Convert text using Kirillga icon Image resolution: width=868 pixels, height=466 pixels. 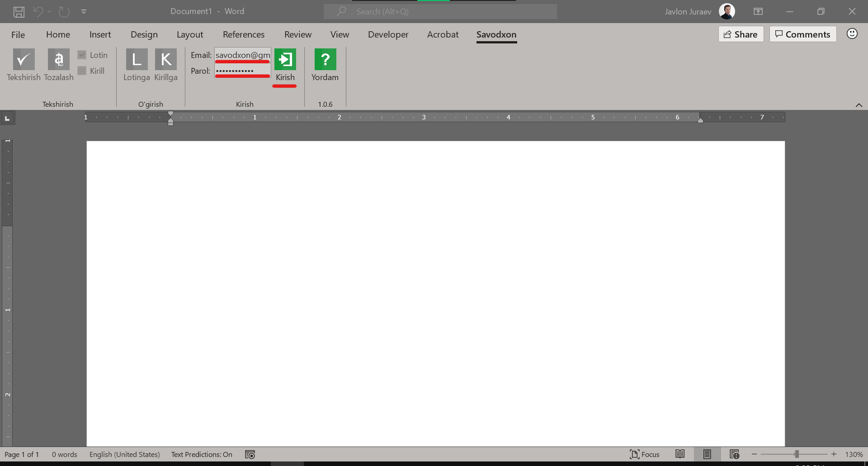click(165, 60)
